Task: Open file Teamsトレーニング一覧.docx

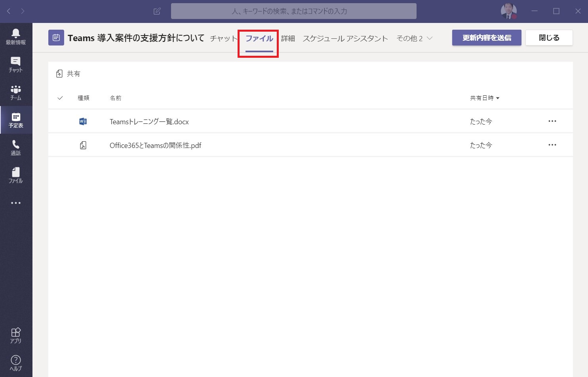Action: pos(149,122)
